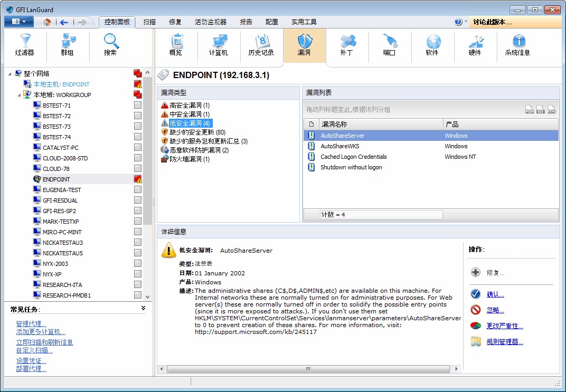
Task: Collapse the Entire Network (整个网络) tree node
Action: [x=10, y=73]
